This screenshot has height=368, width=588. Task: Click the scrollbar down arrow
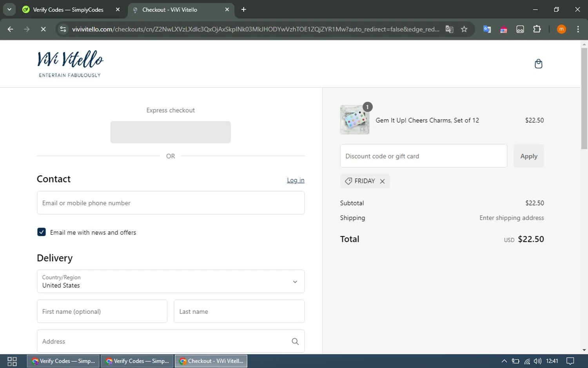tap(584, 350)
